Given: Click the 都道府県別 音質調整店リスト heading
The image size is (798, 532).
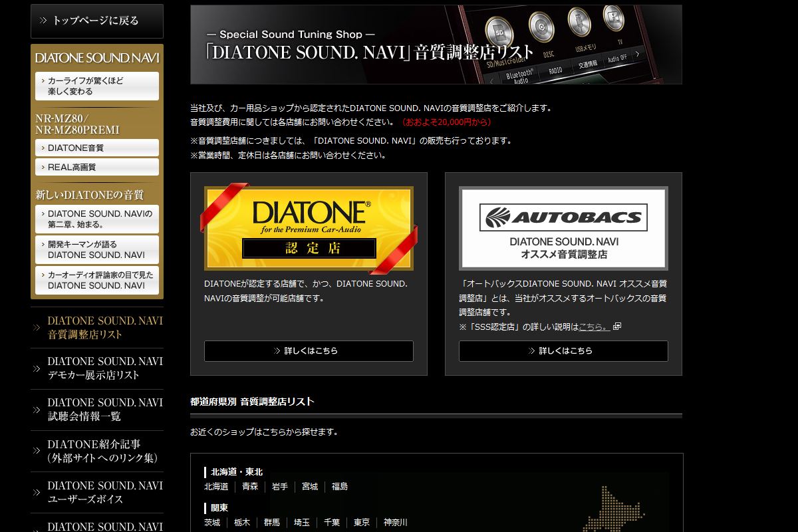Looking at the screenshot, I should tap(252, 402).
